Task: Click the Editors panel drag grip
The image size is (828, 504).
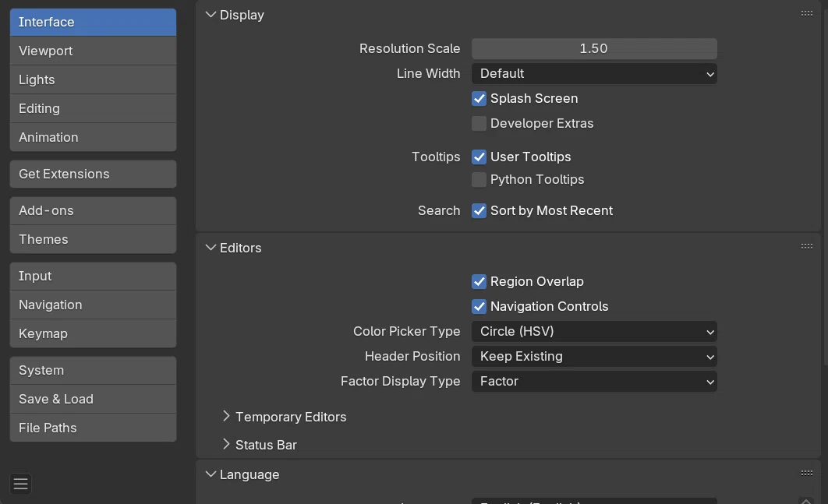Action: pyautogui.click(x=806, y=246)
